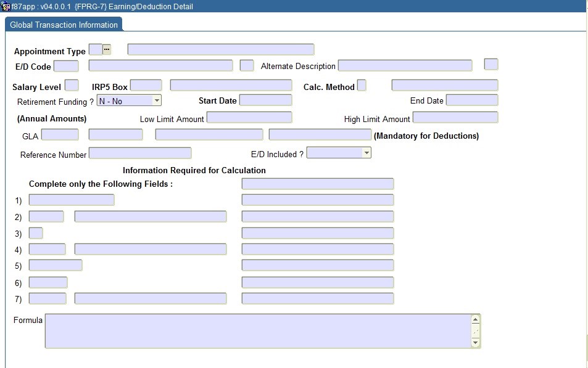Select the Low Limit Amount field
This screenshot has height=368, width=588.
pos(249,117)
